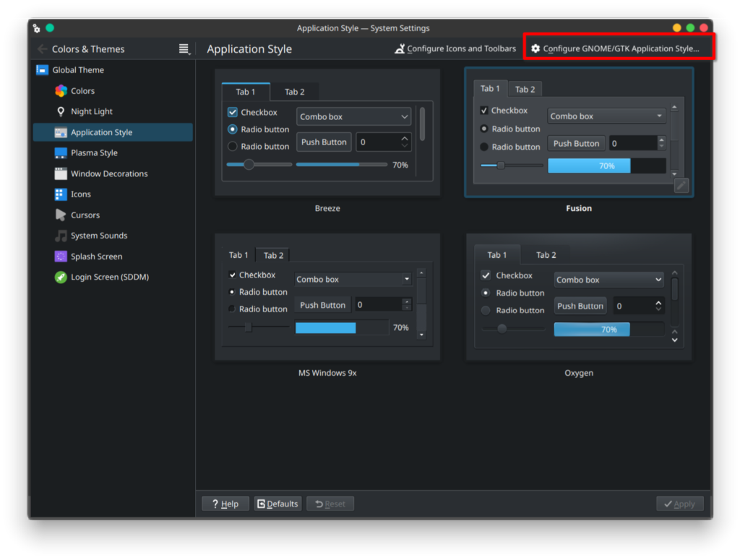Select Global Theme in the sidebar

(x=78, y=70)
